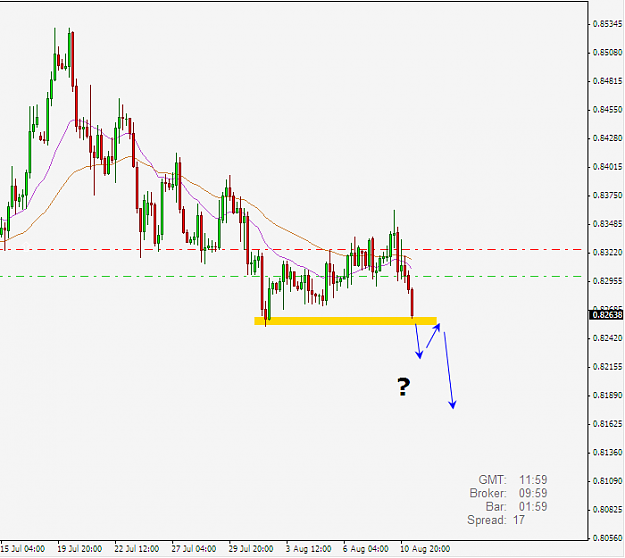Click the 0.85345 price axis label

point(607,24)
